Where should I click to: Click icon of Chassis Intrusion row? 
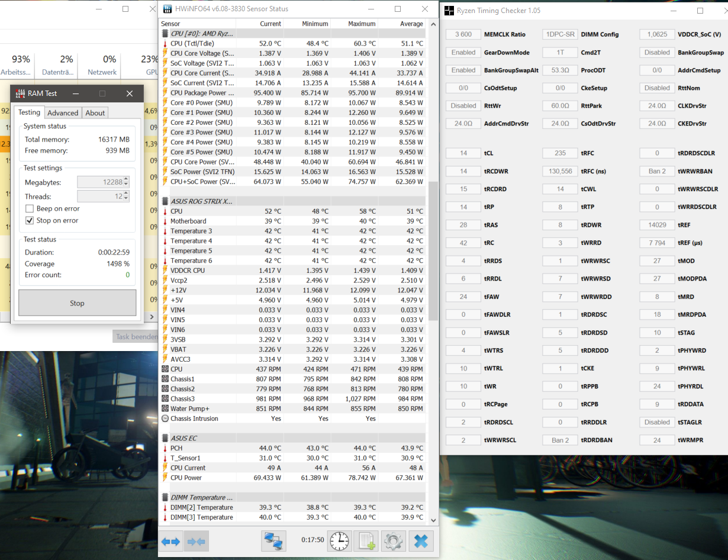tap(165, 419)
